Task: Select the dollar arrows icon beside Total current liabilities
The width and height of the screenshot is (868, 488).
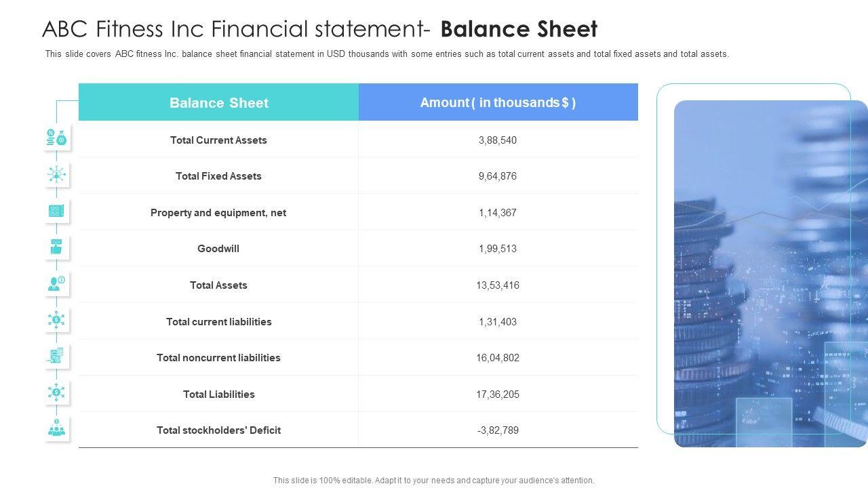Action: click(56, 320)
